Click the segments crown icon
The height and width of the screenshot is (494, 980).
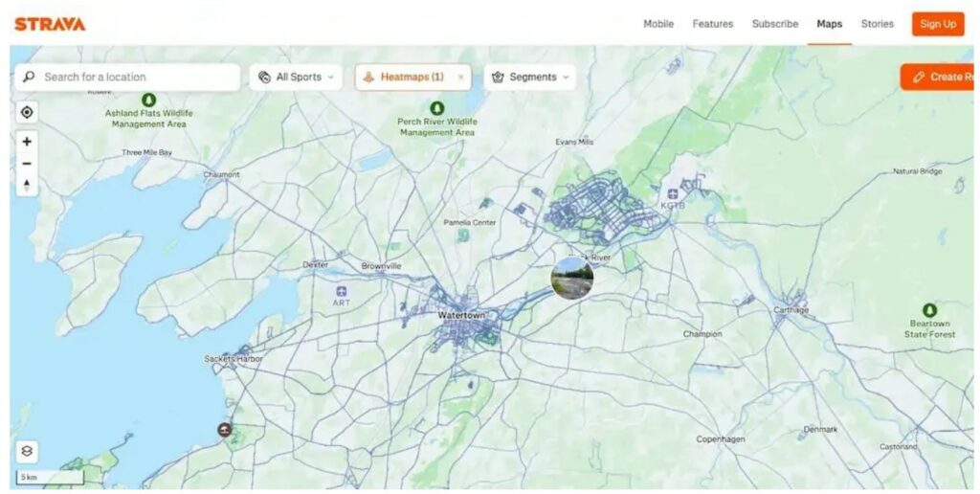click(498, 77)
